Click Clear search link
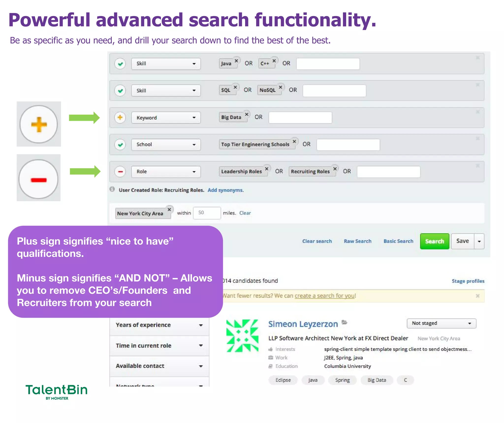Screen dimensions: 504x423 tap(317, 241)
